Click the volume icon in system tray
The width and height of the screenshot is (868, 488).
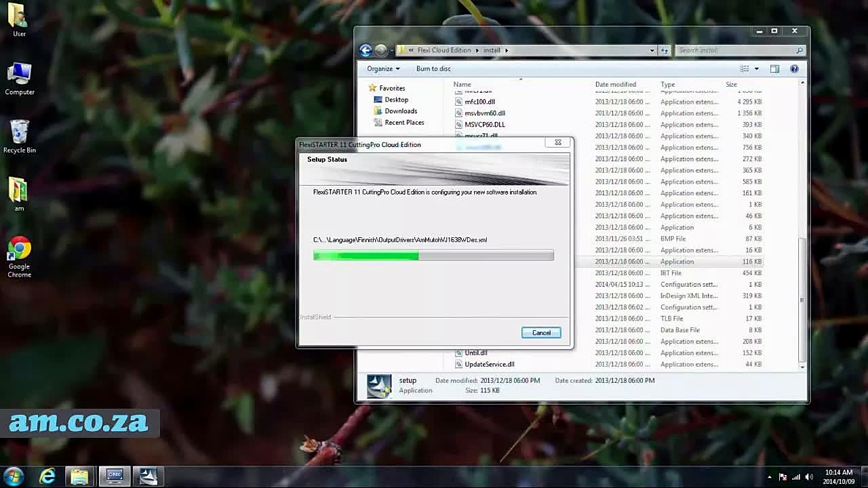(808, 477)
